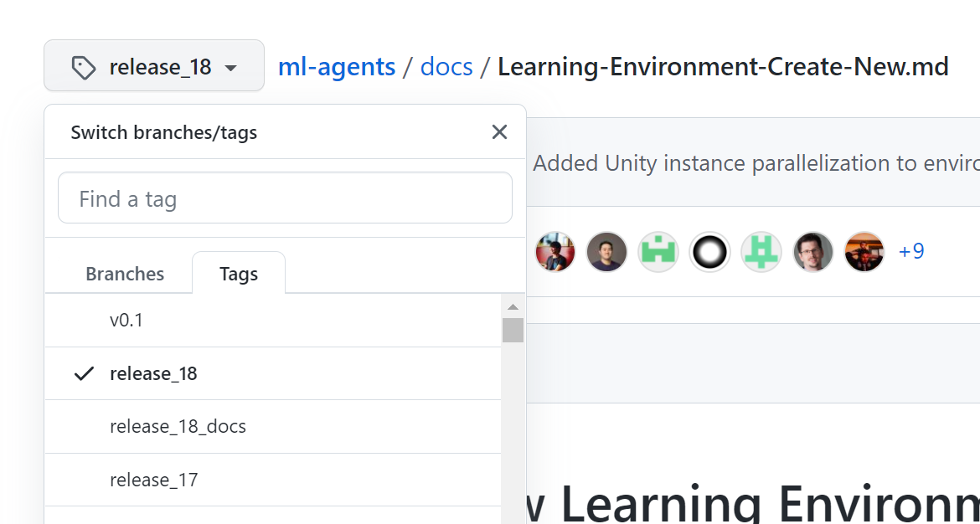The image size is (980, 524).
Task: Choose the v0.1 tag
Action: [126, 320]
